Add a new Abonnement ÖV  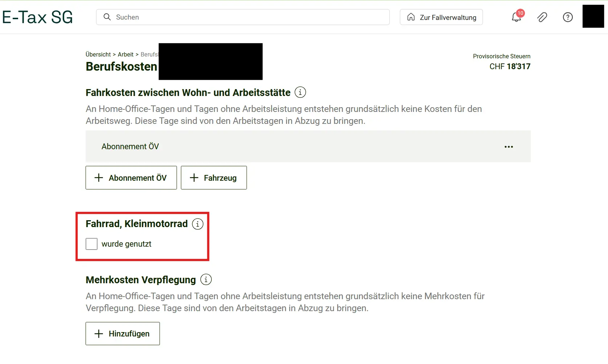coord(131,177)
